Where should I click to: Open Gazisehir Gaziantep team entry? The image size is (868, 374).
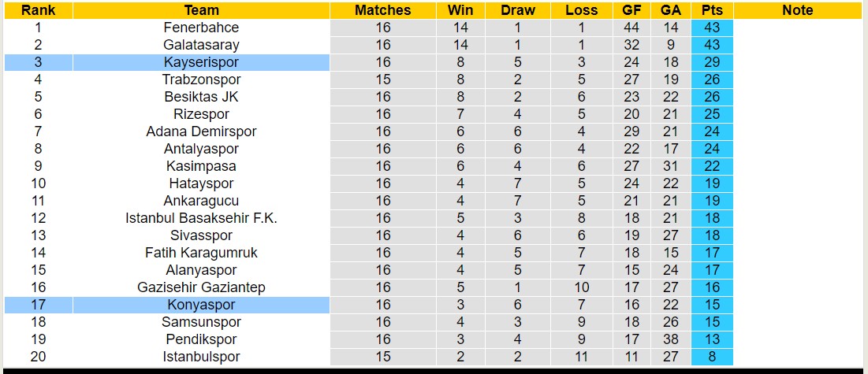[x=201, y=287]
